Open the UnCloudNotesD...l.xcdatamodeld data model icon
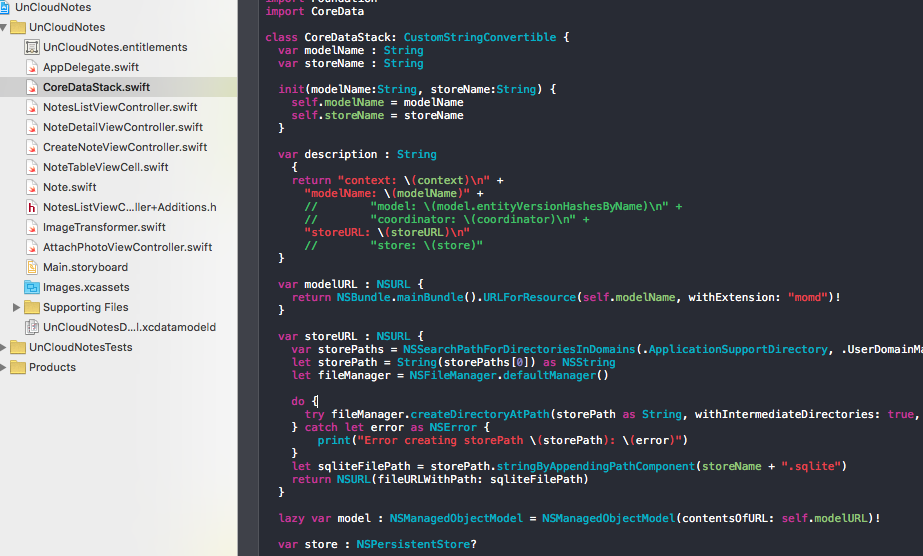 [x=32, y=327]
